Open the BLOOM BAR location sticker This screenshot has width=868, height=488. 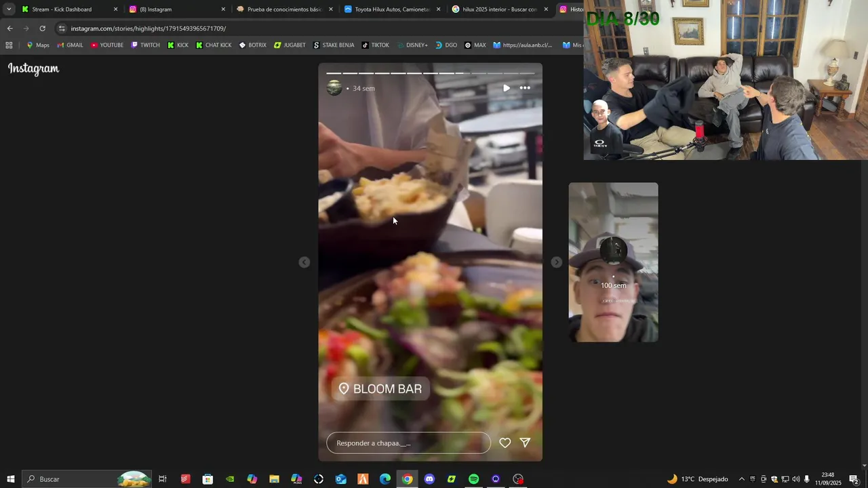pyautogui.click(x=380, y=388)
